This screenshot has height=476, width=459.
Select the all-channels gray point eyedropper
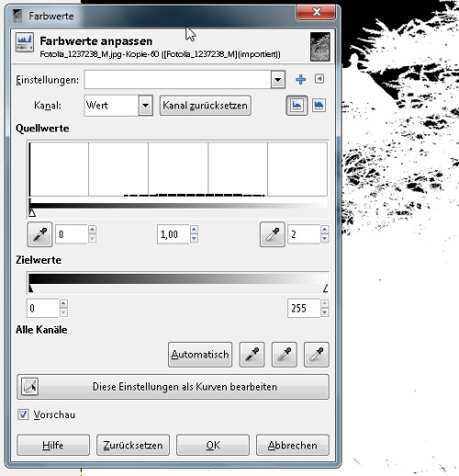click(x=285, y=355)
